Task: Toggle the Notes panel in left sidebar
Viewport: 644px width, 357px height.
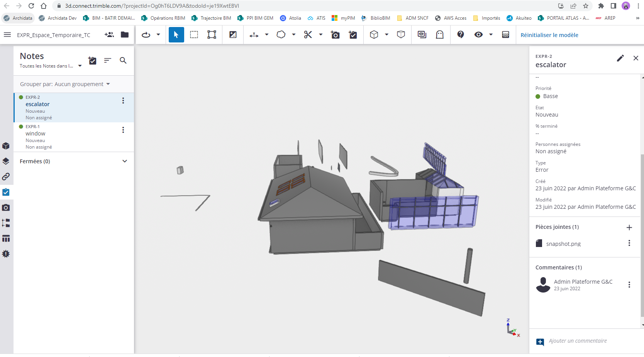Action: pos(6,192)
